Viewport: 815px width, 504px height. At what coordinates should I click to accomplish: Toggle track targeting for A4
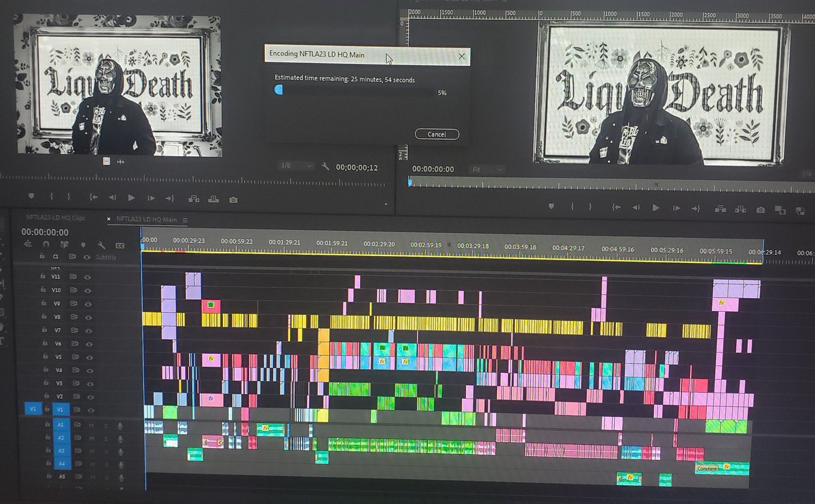[x=61, y=465]
